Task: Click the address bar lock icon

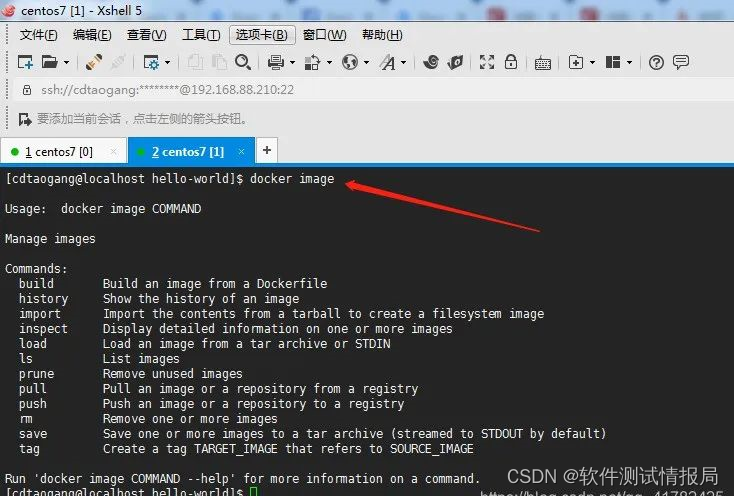Action: (x=27, y=90)
